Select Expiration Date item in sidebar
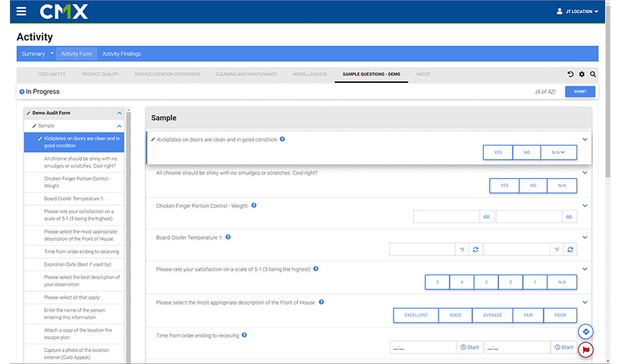 coord(74,264)
